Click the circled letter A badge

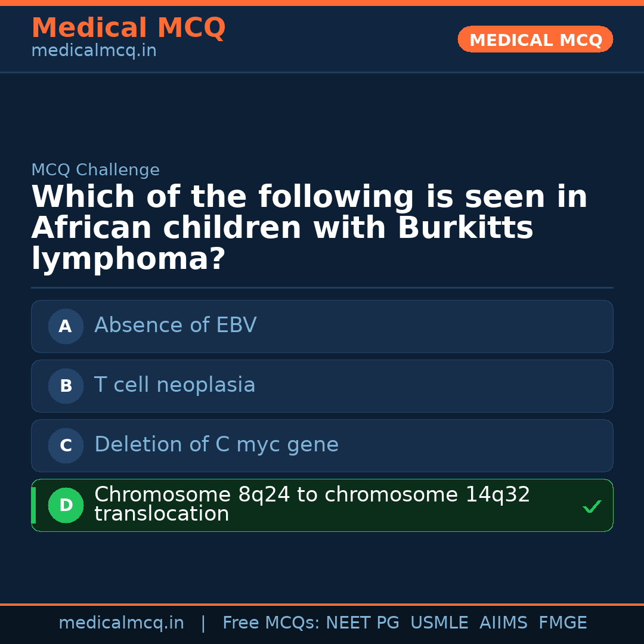tap(66, 326)
